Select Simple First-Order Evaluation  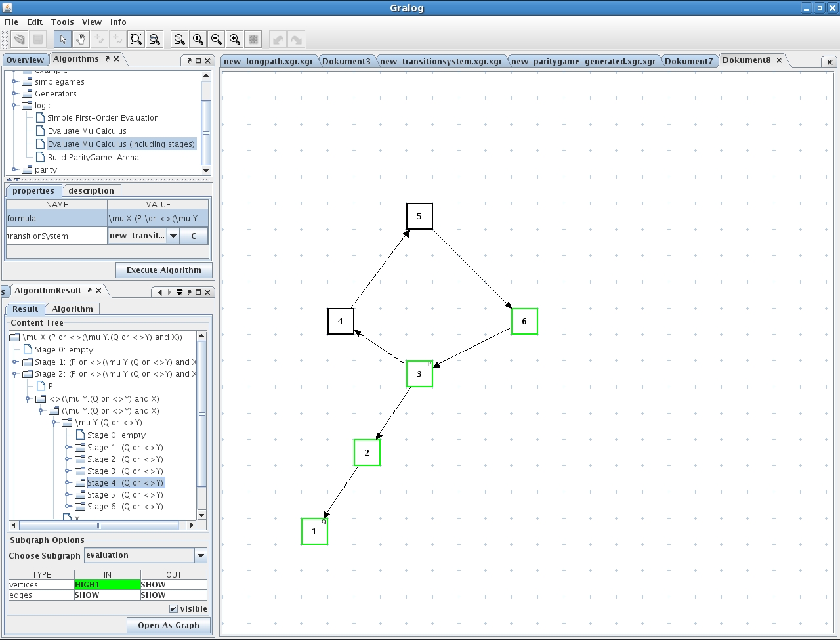pos(103,118)
